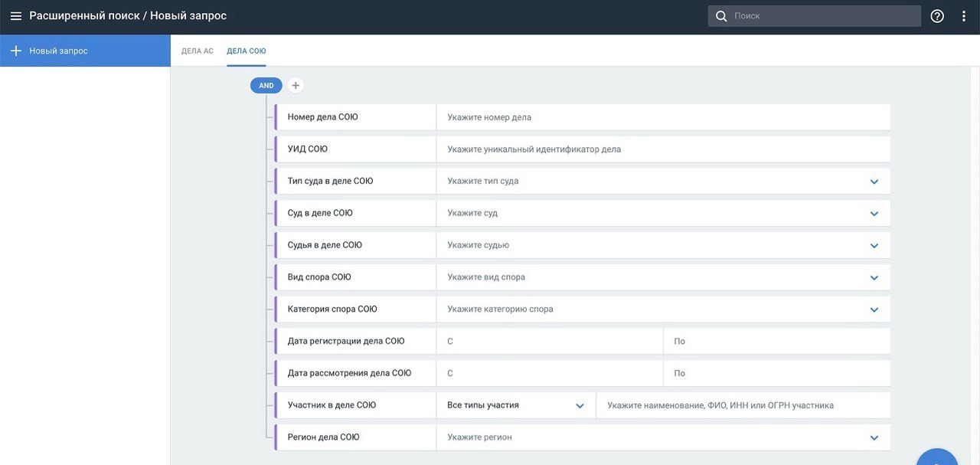Screen dimensions: 980x465
Task: Select the ДЕЛА СОЮ tab
Action: 247,51
